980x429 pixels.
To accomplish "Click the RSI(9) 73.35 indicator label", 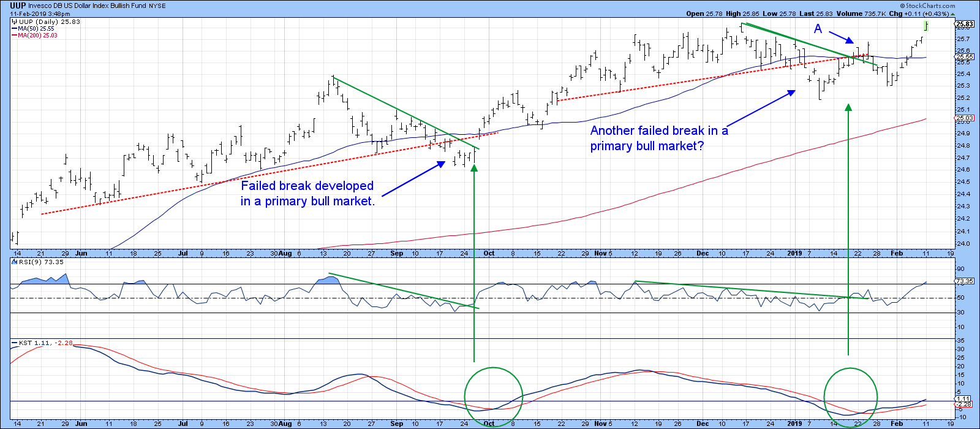I will (39, 262).
